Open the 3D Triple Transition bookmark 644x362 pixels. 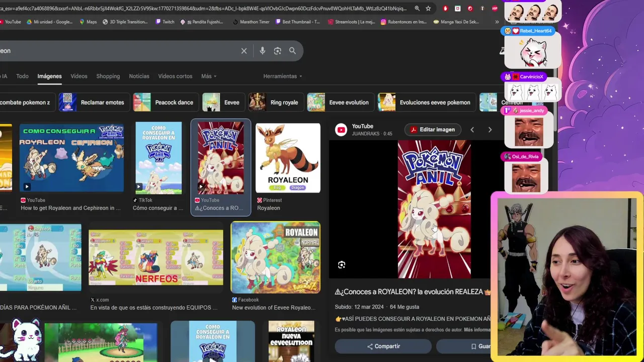click(125, 22)
